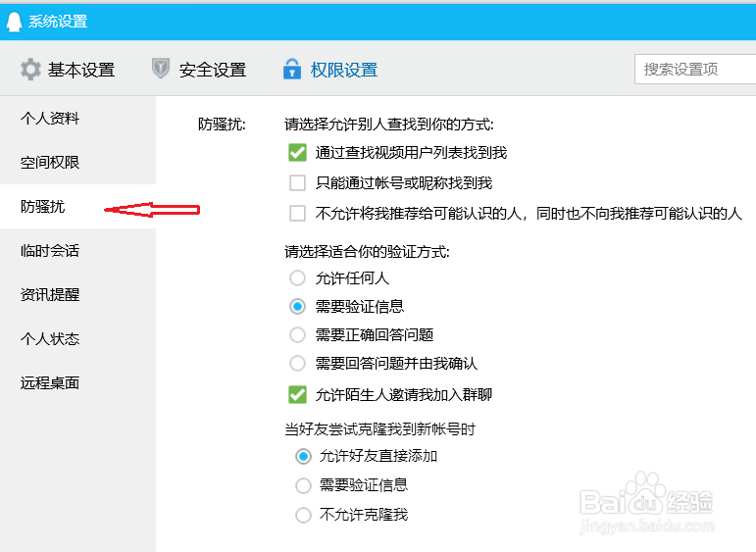Click the shield icon for 安全设置

161,69
